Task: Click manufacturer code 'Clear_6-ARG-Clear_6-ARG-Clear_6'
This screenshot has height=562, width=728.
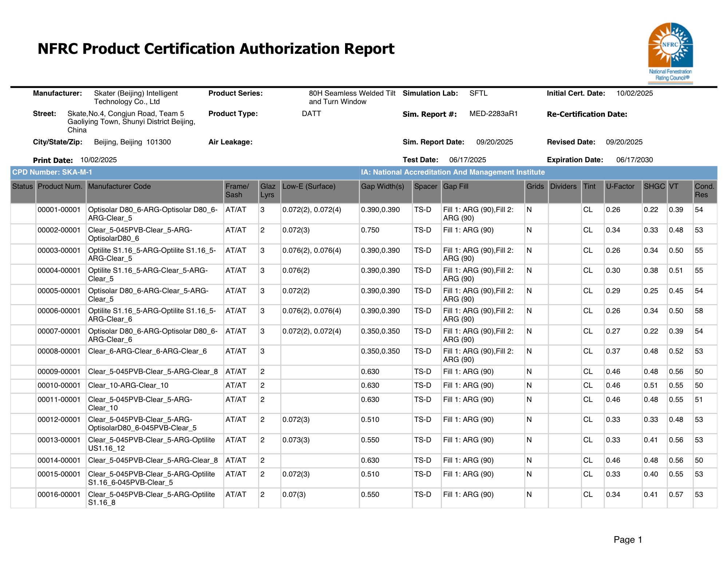Action: coord(147,351)
